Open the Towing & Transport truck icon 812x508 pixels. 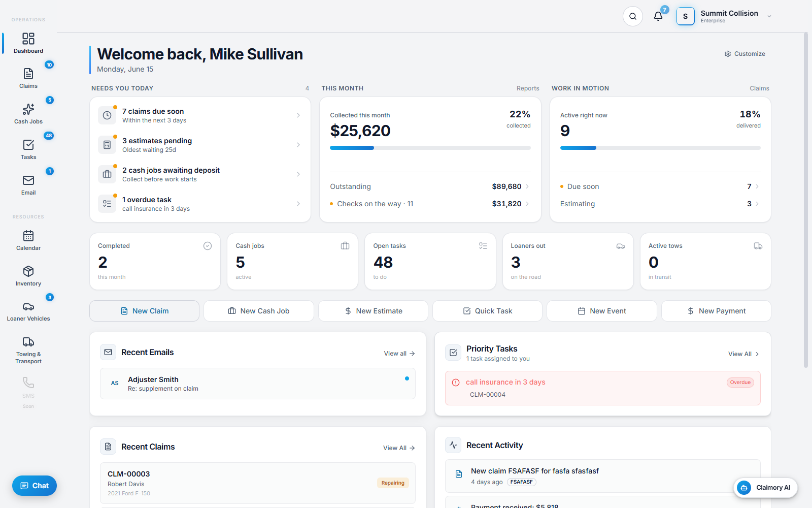(28, 342)
